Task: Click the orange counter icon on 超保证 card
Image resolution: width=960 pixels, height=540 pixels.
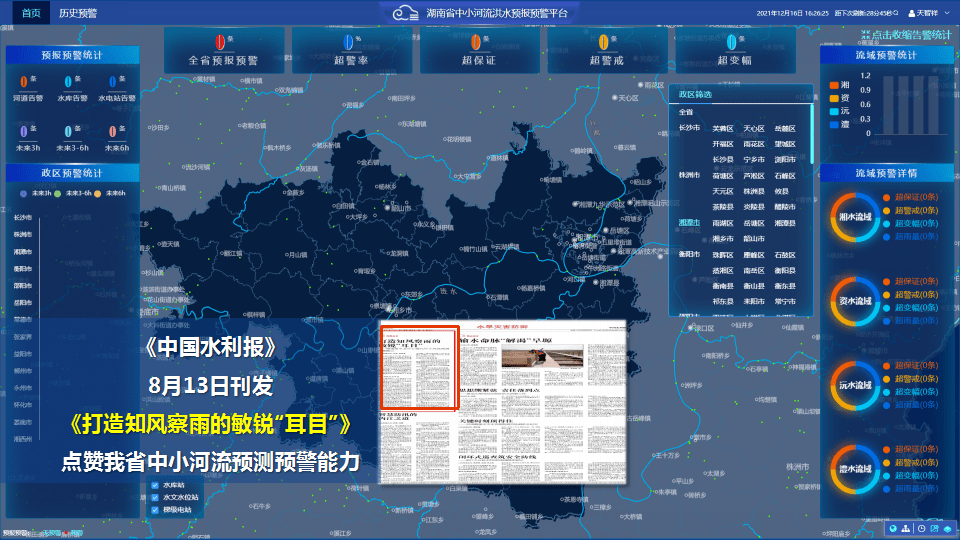Action: point(476,42)
